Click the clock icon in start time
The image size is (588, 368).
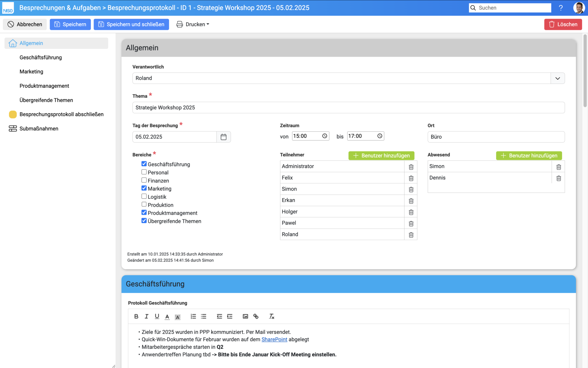(x=324, y=136)
